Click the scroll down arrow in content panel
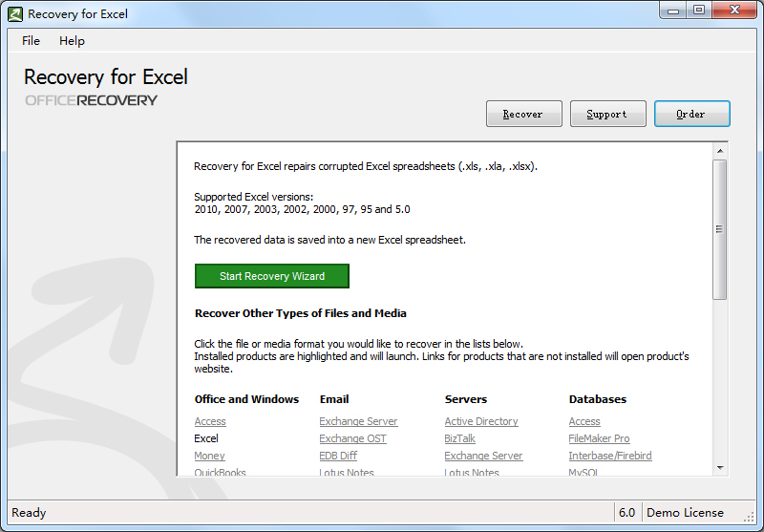The width and height of the screenshot is (764, 532). [x=720, y=468]
